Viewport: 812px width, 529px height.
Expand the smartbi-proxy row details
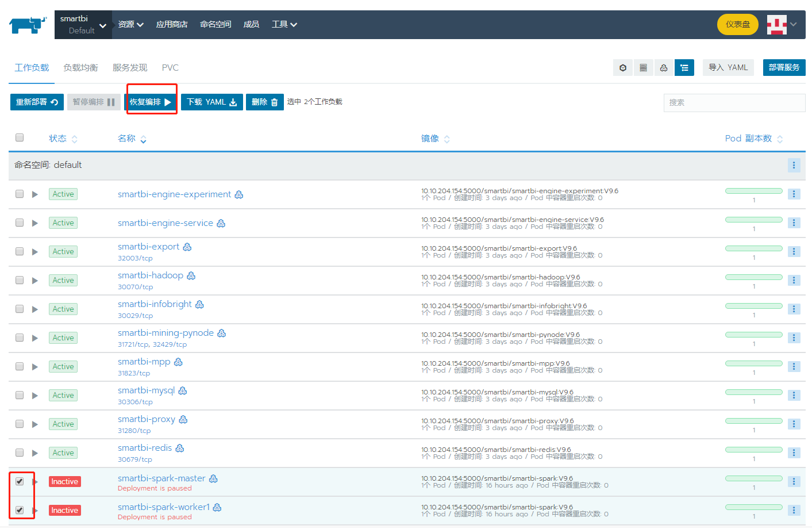coord(35,424)
